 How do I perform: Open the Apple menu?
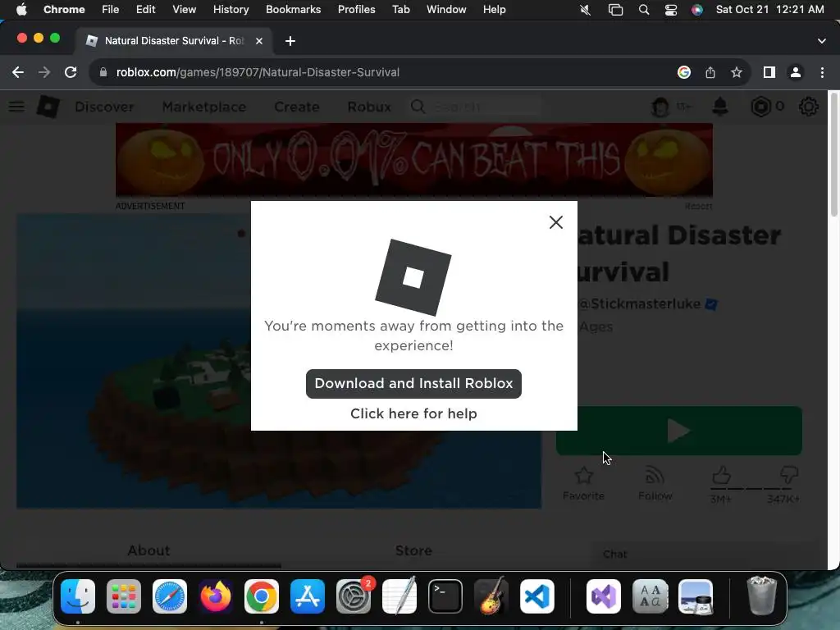[x=21, y=9]
